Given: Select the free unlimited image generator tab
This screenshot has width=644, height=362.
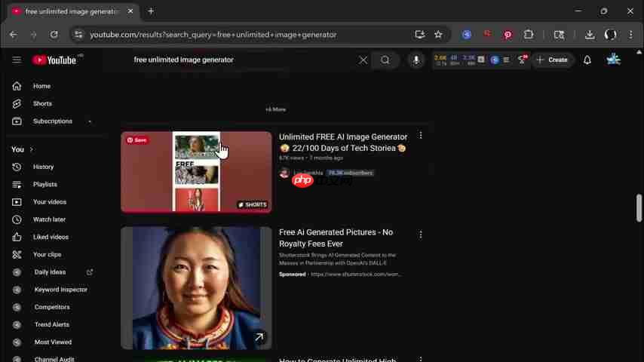Looking at the screenshot, I should coord(72,12).
